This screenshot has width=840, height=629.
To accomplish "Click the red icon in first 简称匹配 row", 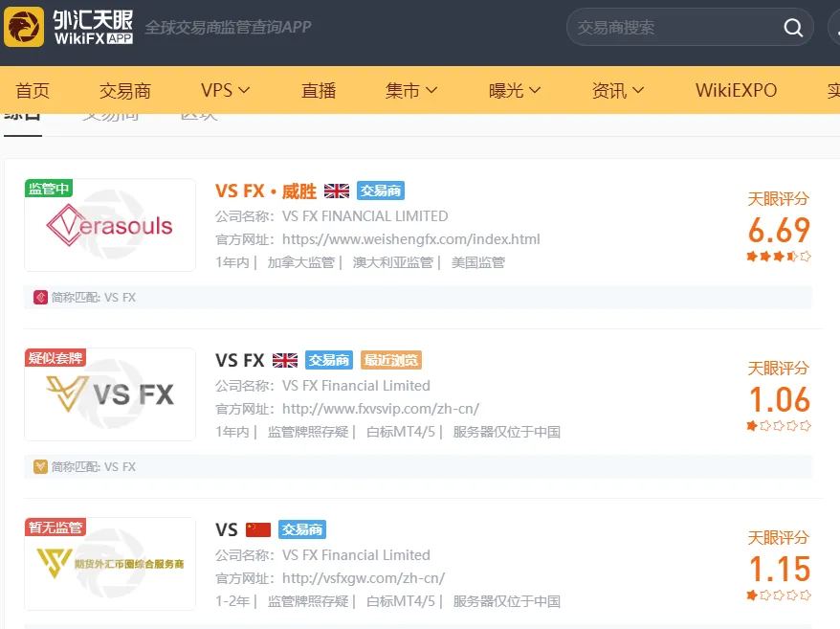I will tap(40, 298).
